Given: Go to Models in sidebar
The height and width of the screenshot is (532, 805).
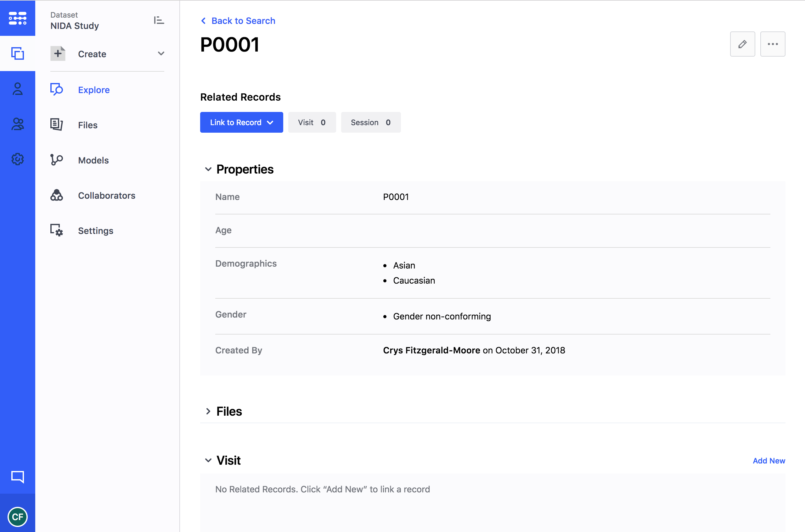Looking at the screenshot, I should (93, 160).
